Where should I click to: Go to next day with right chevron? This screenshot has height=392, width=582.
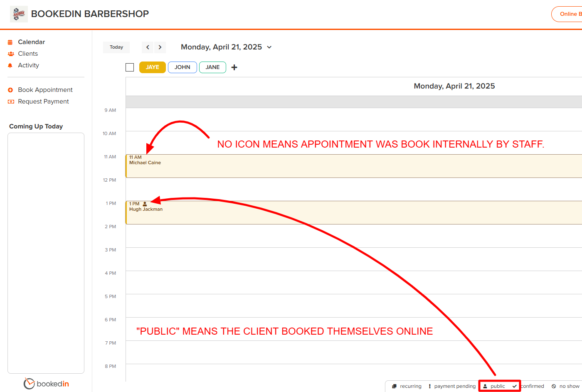[x=160, y=47]
